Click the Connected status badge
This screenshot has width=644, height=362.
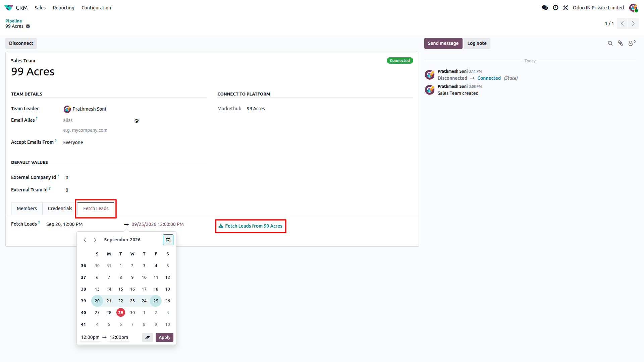click(x=399, y=61)
